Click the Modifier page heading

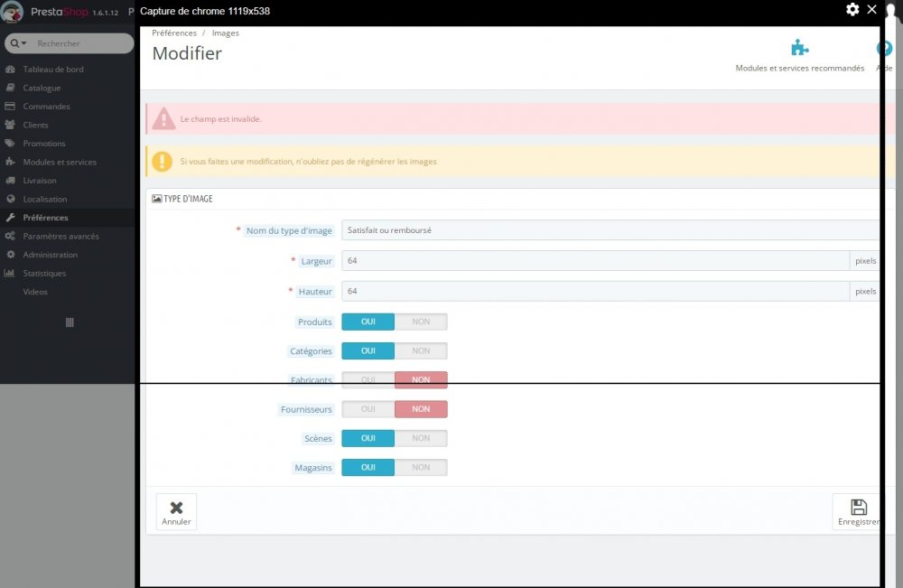(187, 53)
